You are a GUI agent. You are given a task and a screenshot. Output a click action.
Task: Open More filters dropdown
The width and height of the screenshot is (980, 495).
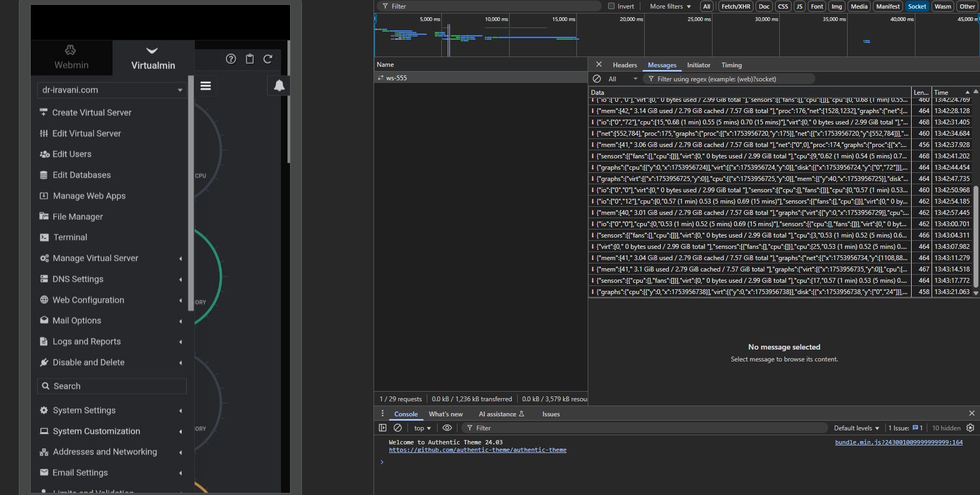tap(671, 6)
